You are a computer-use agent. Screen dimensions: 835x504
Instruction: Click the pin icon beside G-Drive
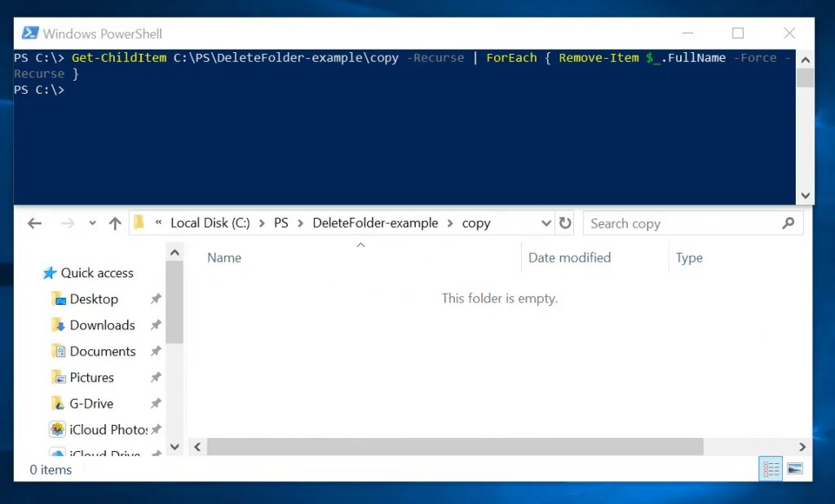point(156,404)
